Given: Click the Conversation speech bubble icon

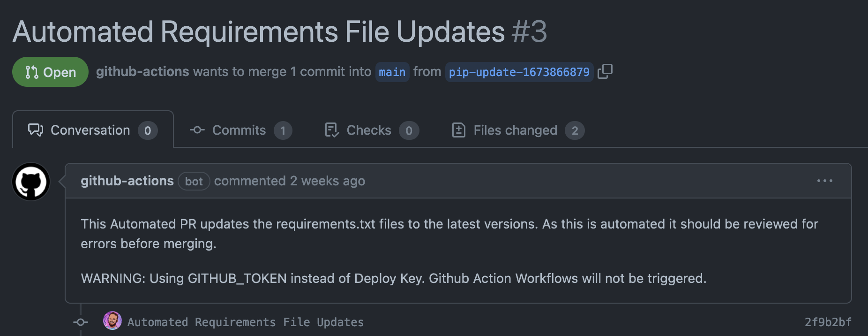Looking at the screenshot, I should pos(36,130).
